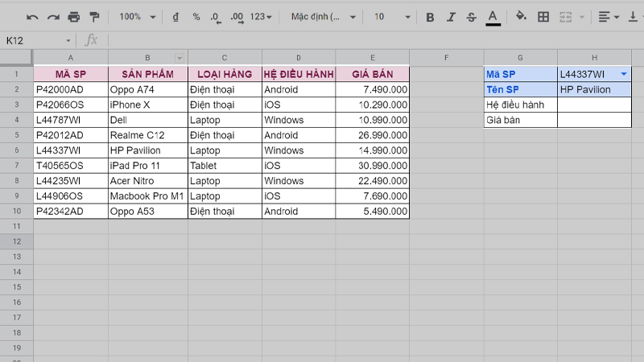
Task: Open the zoom 100% dropdown
Action: click(137, 17)
